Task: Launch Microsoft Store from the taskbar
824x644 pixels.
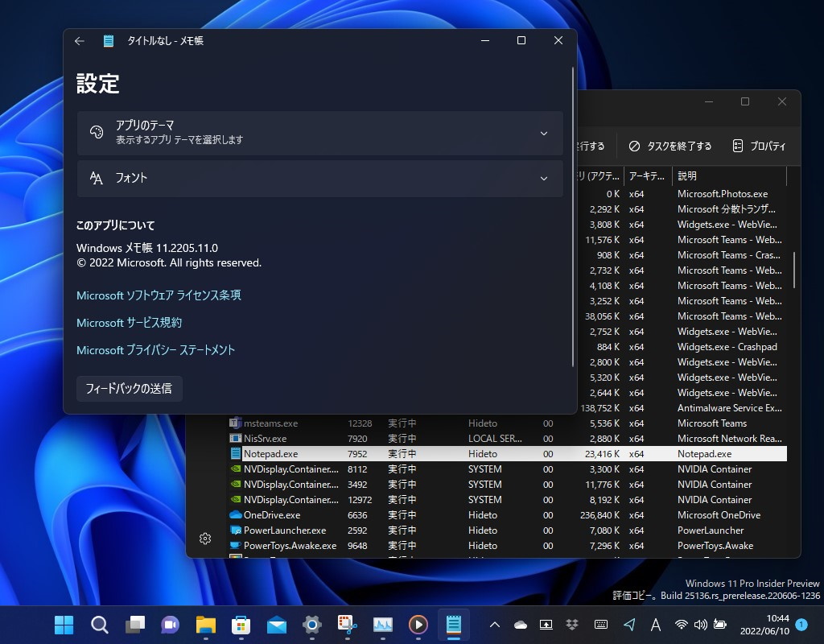Action: tap(241, 625)
